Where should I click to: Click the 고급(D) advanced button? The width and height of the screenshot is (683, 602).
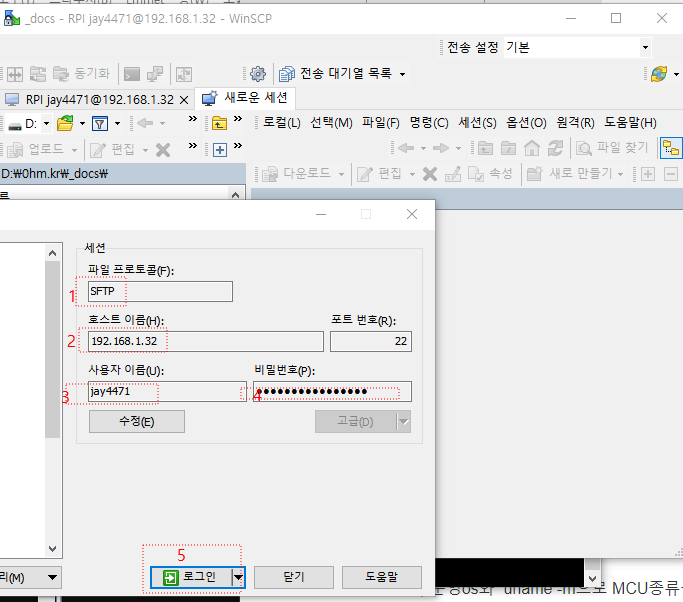pyautogui.click(x=355, y=422)
